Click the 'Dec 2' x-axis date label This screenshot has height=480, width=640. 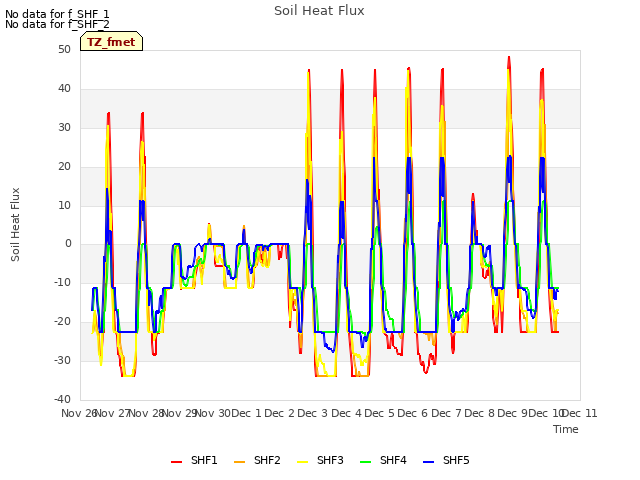(280, 413)
